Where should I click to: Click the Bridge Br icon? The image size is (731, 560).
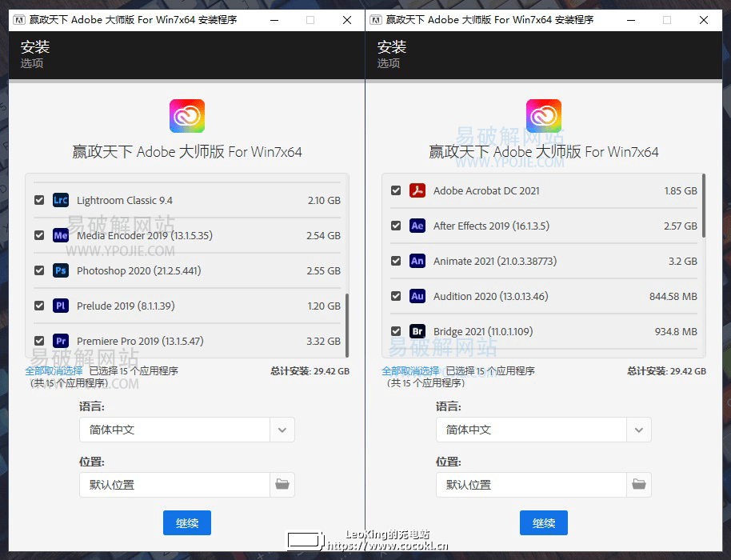click(x=417, y=331)
